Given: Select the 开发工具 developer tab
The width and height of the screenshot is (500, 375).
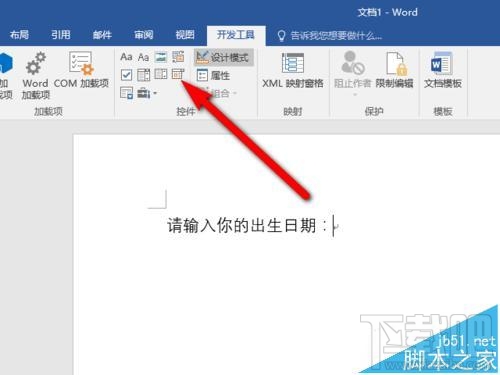Looking at the screenshot, I should pos(236,35).
